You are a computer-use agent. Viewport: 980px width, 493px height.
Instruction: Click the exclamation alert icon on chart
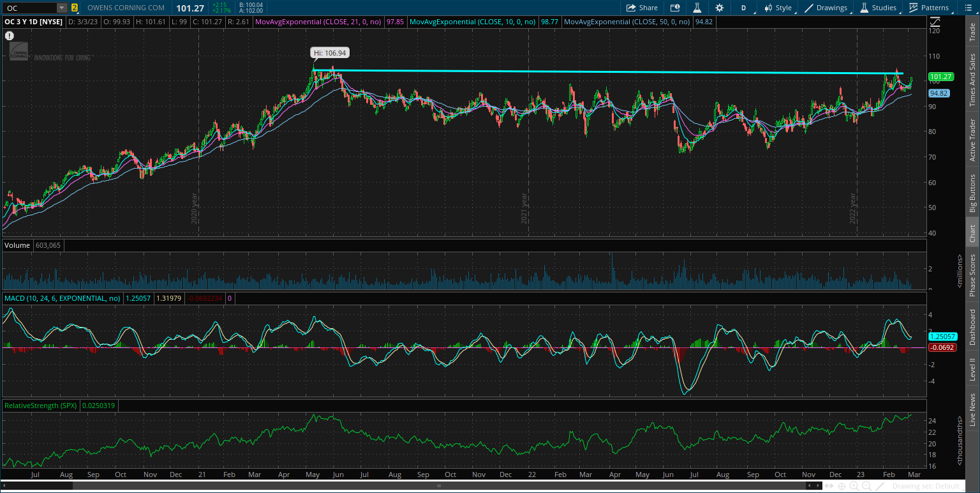9,36
